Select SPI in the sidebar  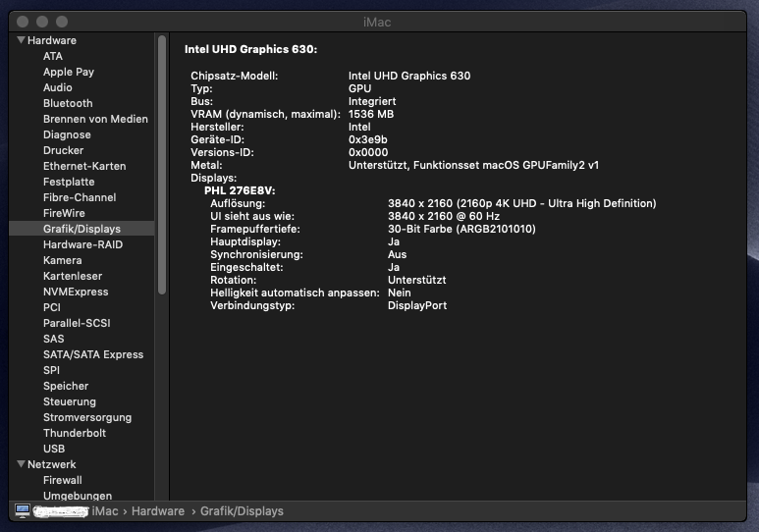pos(51,370)
